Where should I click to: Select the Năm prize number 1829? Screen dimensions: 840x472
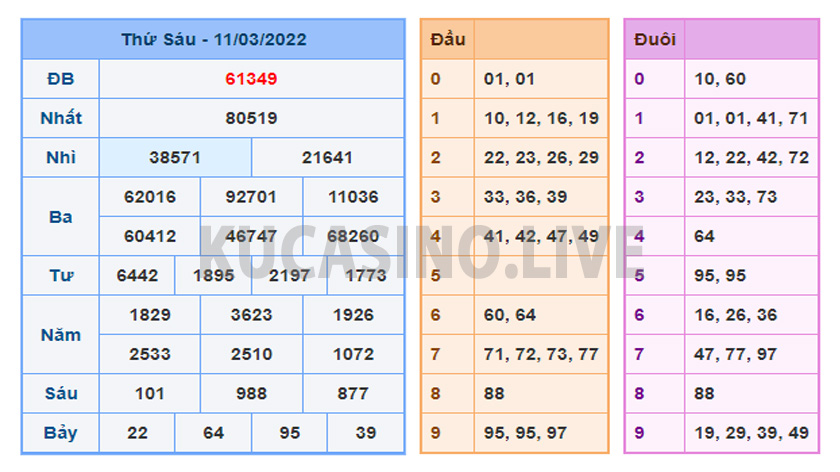pyautogui.click(x=150, y=315)
